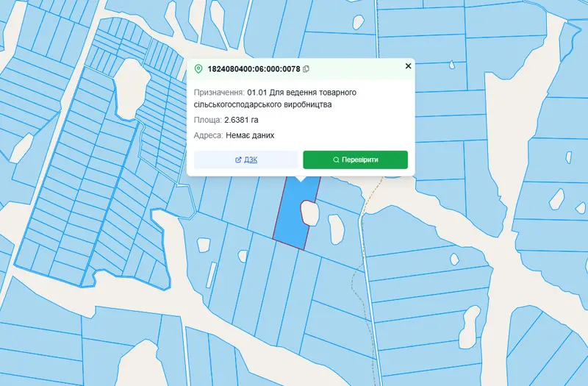Click the Площа label in the popup
This screenshot has width=588, height=386.
(x=208, y=120)
